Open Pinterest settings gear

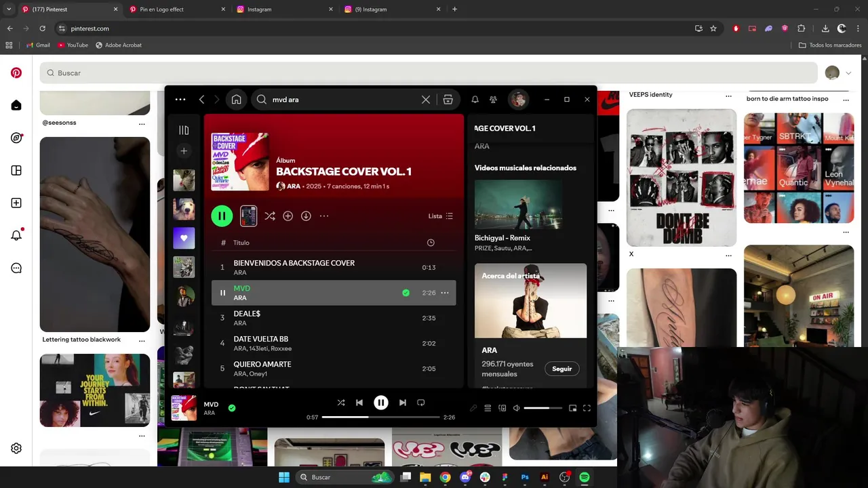click(16, 448)
